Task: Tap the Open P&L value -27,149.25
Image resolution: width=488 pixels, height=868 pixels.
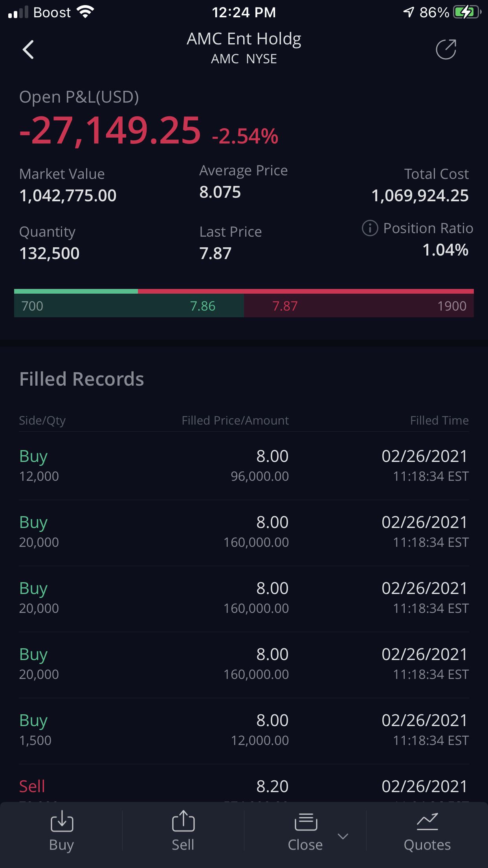Action: [x=110, y=131]
